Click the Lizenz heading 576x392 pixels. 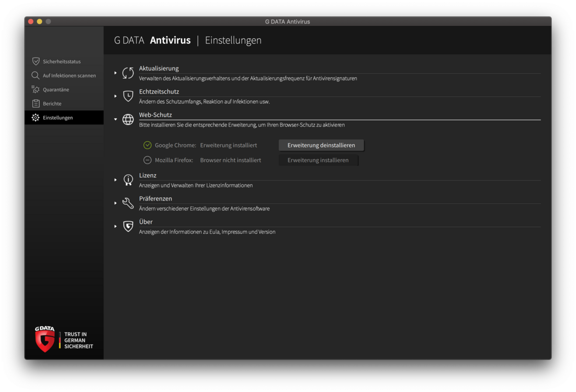[148, 176]
